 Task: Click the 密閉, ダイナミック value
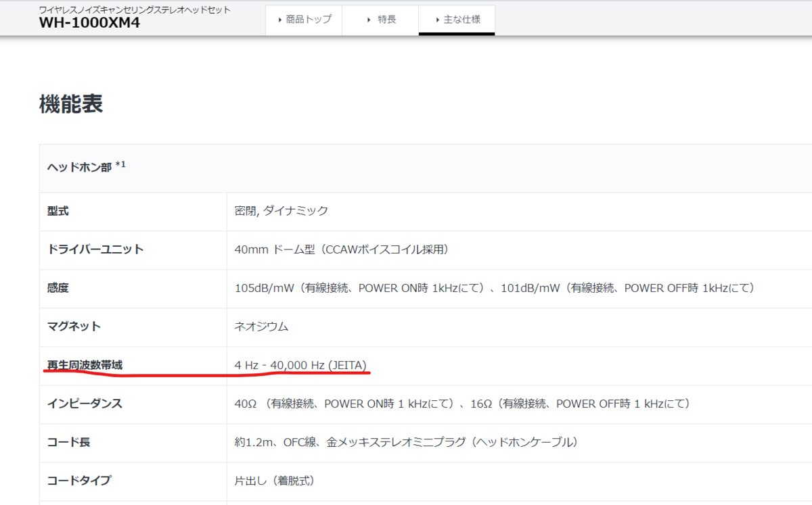pyautogui.click(x=281, y=211)
